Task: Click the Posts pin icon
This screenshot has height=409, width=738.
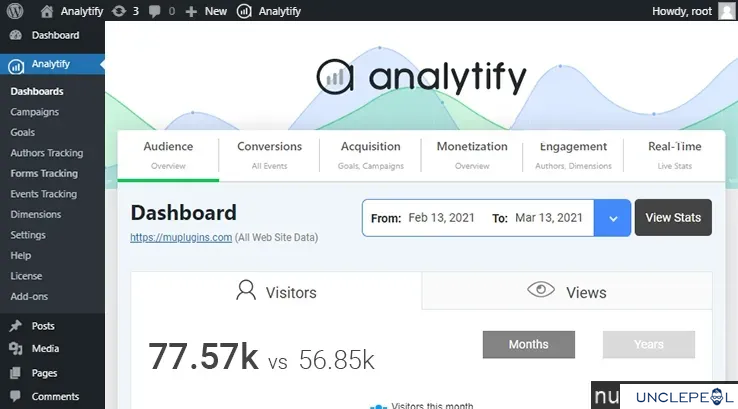Action: (16, 326)
